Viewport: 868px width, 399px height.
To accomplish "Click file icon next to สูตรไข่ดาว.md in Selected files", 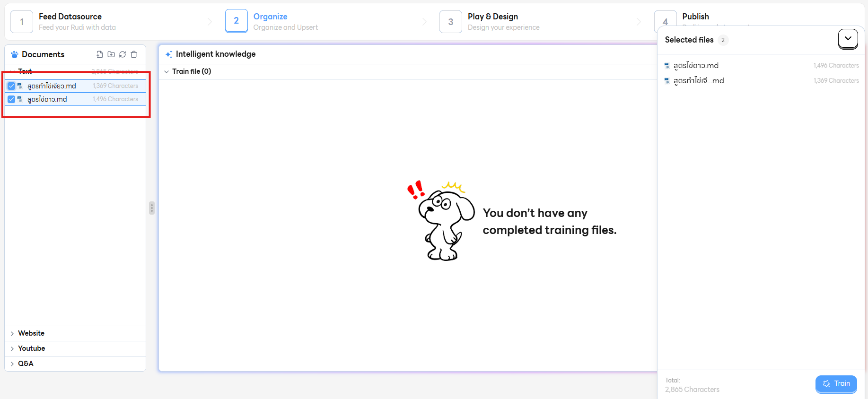I will [667, 66].
